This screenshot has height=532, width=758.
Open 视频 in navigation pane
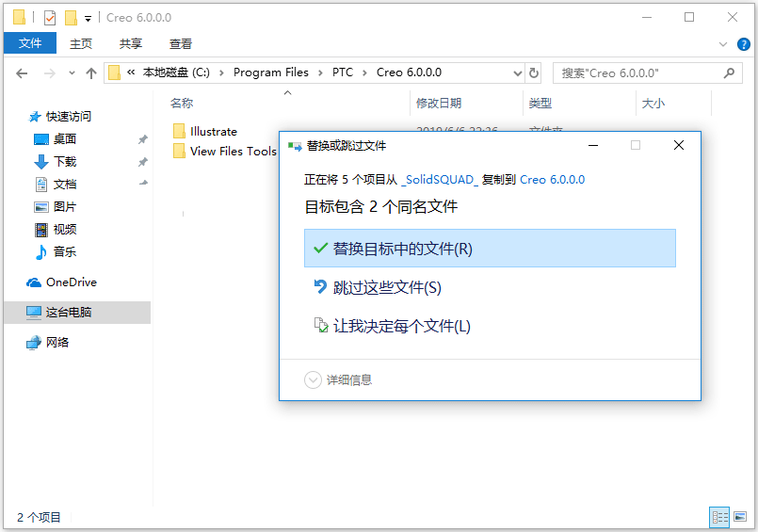[56, 229]
